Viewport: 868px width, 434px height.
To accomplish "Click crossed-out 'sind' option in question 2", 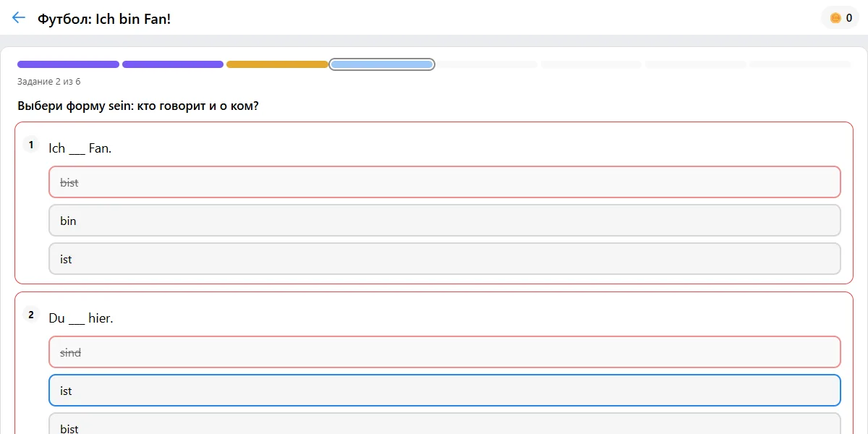I will (x=445, y=352).
